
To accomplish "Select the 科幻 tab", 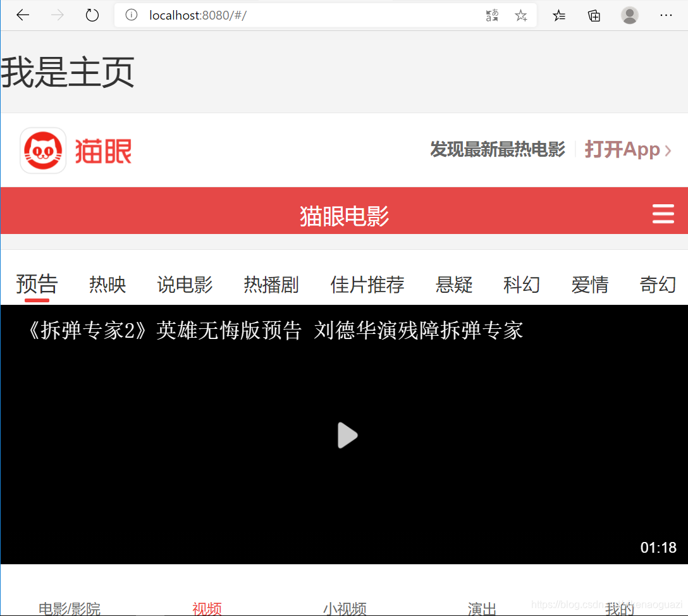I will pyautogui.click(x=521, y=285).
